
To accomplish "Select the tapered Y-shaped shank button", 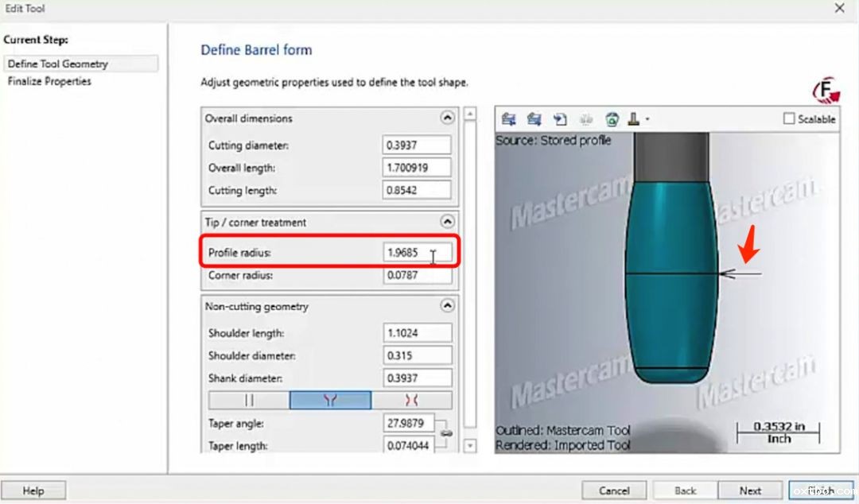I will click(330, 401).
